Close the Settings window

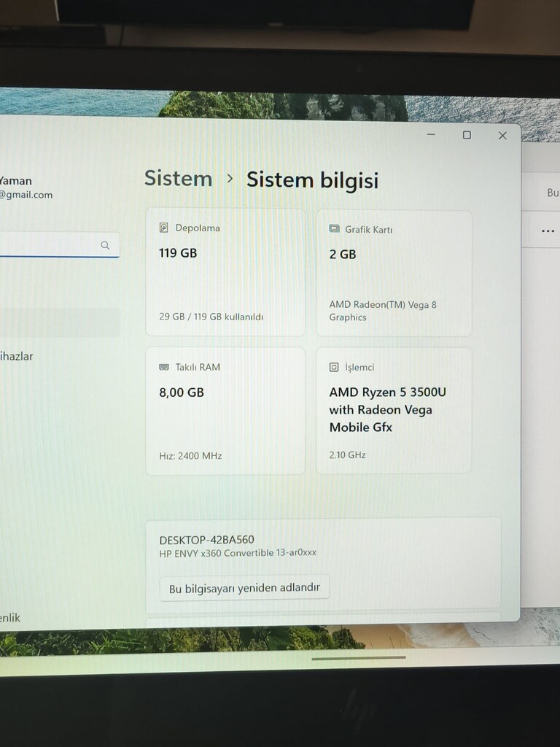tap(502, 136)
